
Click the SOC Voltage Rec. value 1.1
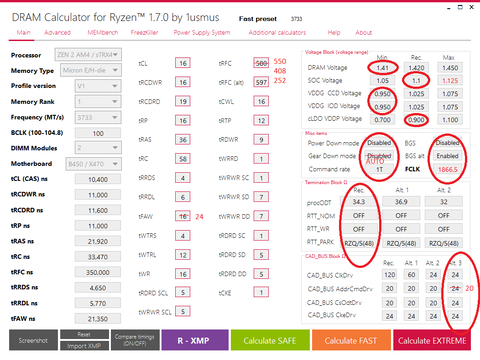coord(416,80)
